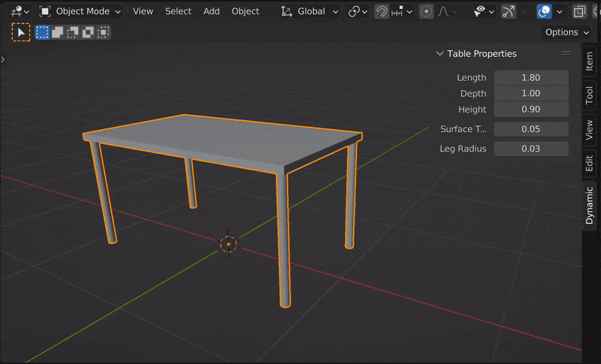Toggle the viewport overlays icon
This screenshot has height=364, width=601.
(x=544, y=11)
